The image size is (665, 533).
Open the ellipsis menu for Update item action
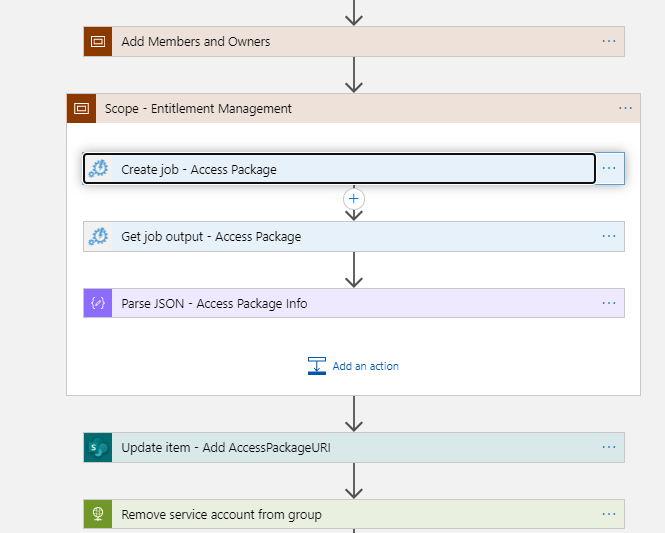point(609,447)
